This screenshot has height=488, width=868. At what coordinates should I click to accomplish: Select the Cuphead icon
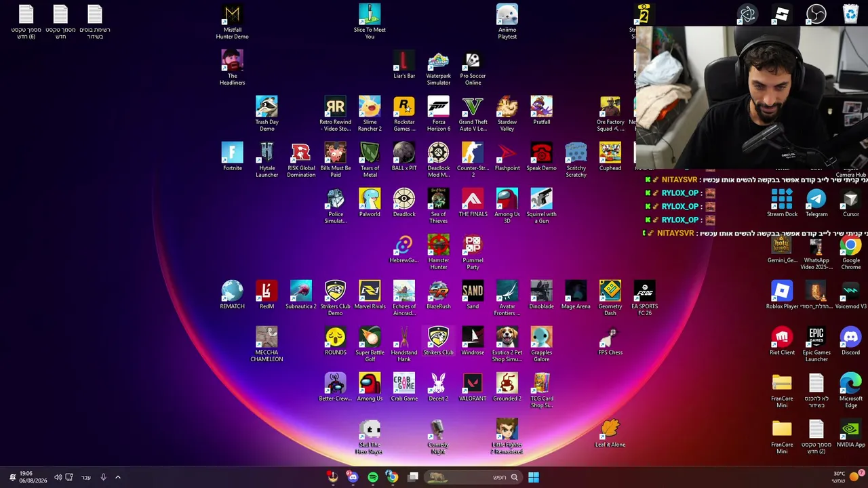pyautogui.click(x=610, y=157)
